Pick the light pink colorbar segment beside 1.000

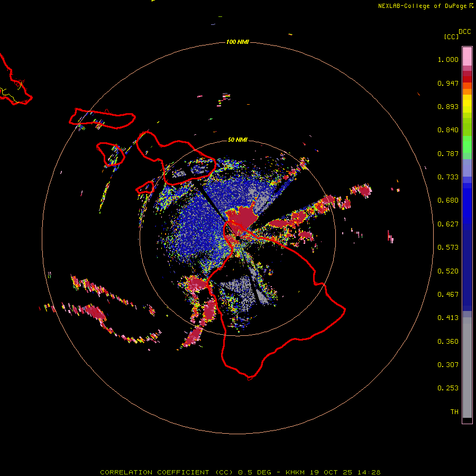[x=467, y=57]
